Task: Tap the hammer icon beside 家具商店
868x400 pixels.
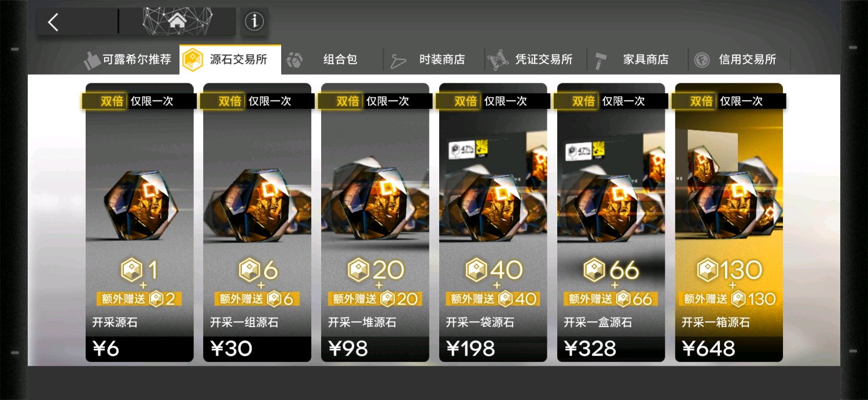Action: [x=601, y=60]
